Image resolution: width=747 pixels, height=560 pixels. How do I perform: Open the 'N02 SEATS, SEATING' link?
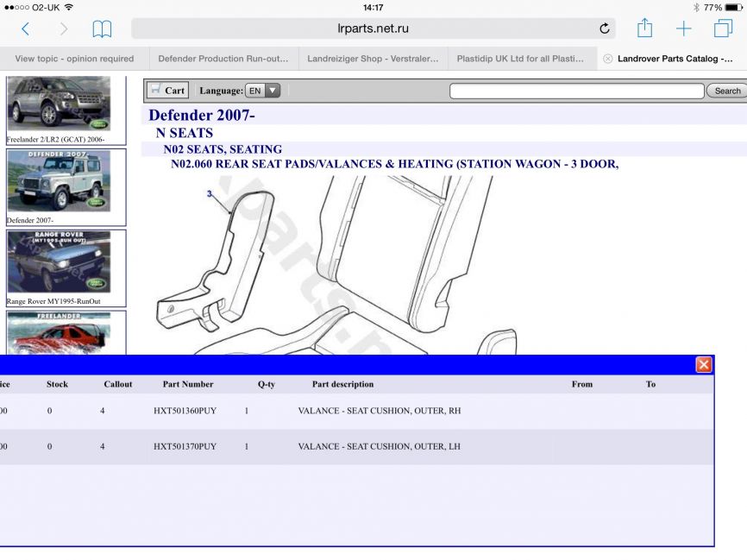tap(223, 149)
